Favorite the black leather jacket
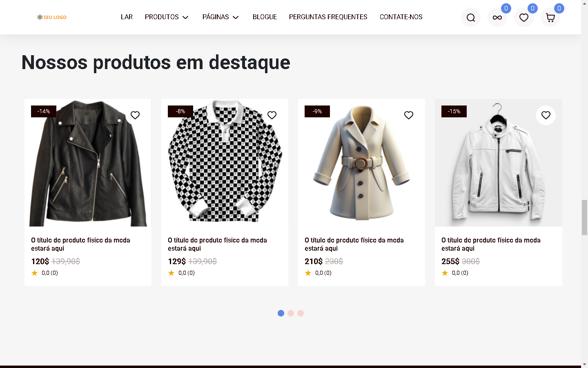This screenshot has width=588, height=368. 135,115
